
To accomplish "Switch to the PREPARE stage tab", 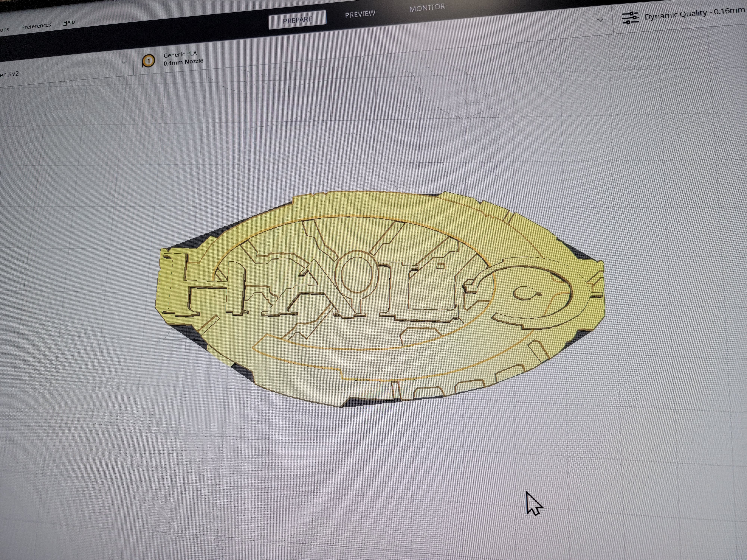I will coord(297,20).
